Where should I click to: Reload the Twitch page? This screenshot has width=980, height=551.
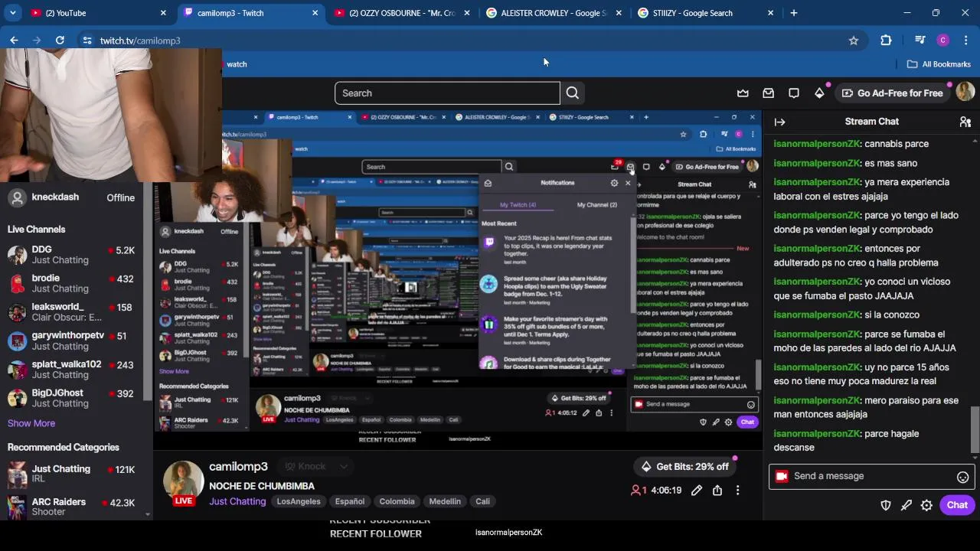(60, 41)
